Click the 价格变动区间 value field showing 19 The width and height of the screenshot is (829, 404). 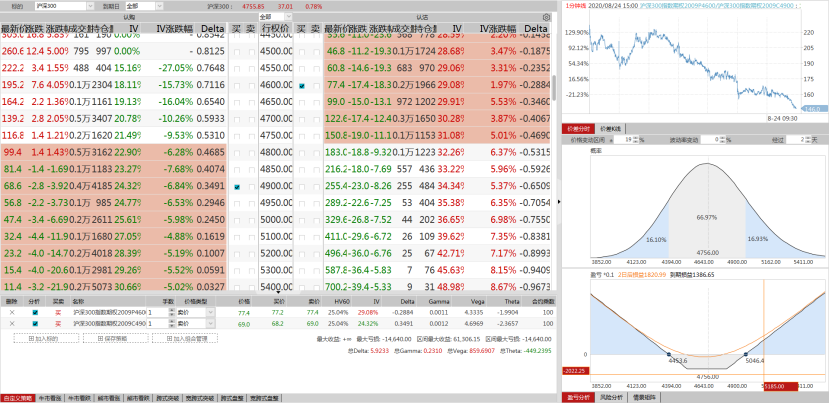coord(624,140)
